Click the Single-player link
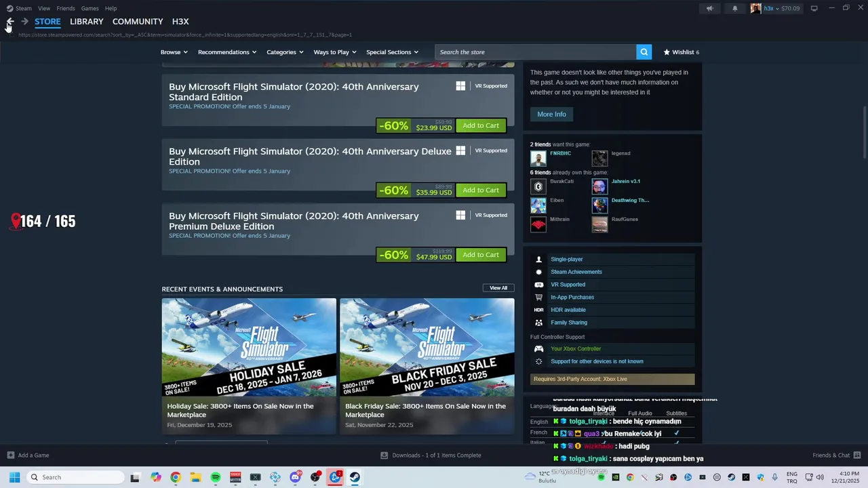 566,260
